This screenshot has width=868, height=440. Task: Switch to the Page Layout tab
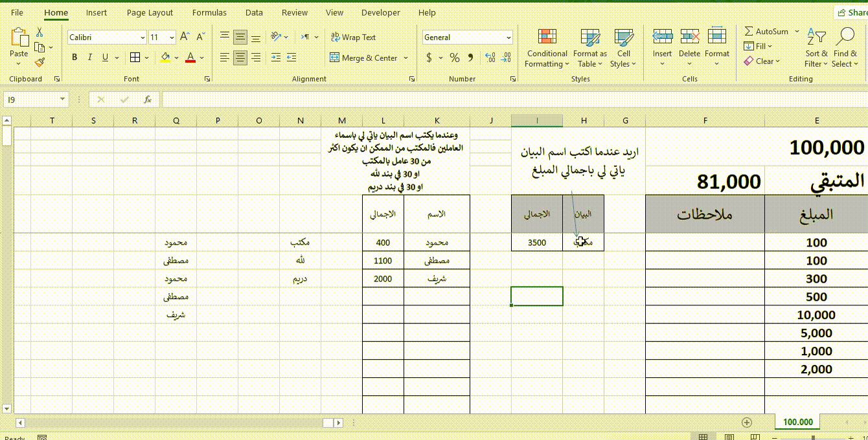(x=150, y=12)
